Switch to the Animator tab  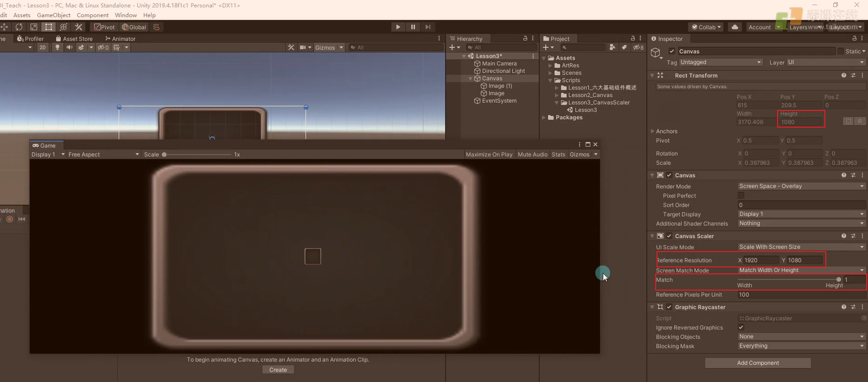pyautogui.click(x=120, y=39)
